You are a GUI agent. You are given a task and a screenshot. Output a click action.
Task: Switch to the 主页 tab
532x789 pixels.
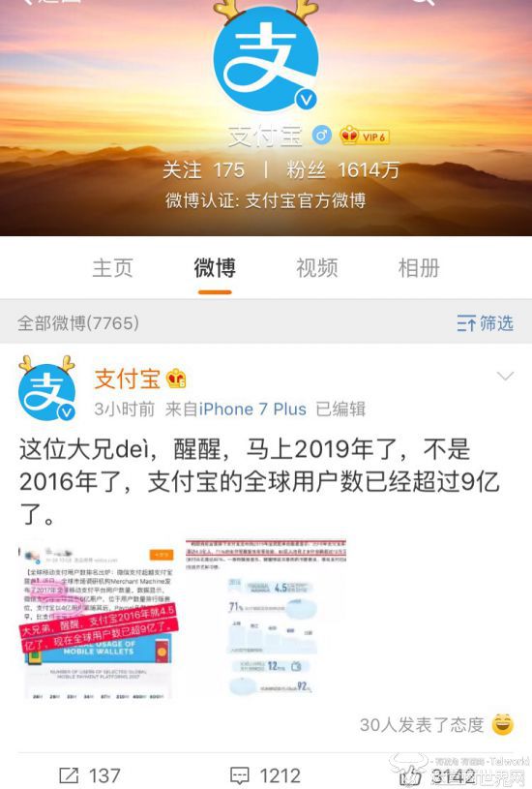[x=112, y=268]
